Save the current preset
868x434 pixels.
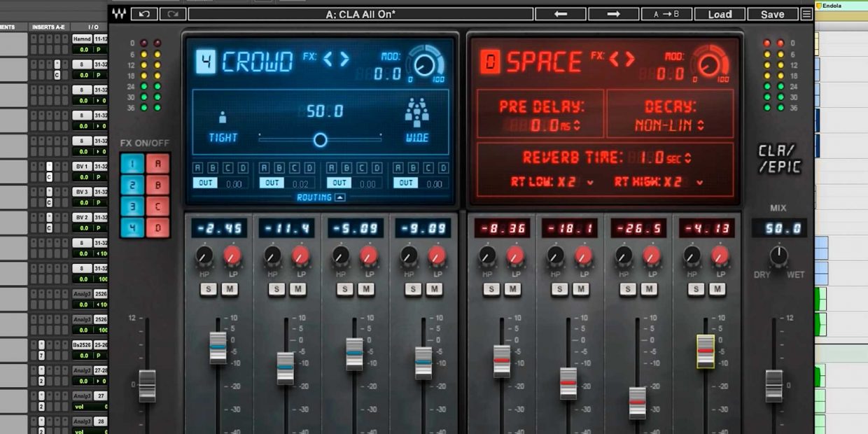pos(773,14)
